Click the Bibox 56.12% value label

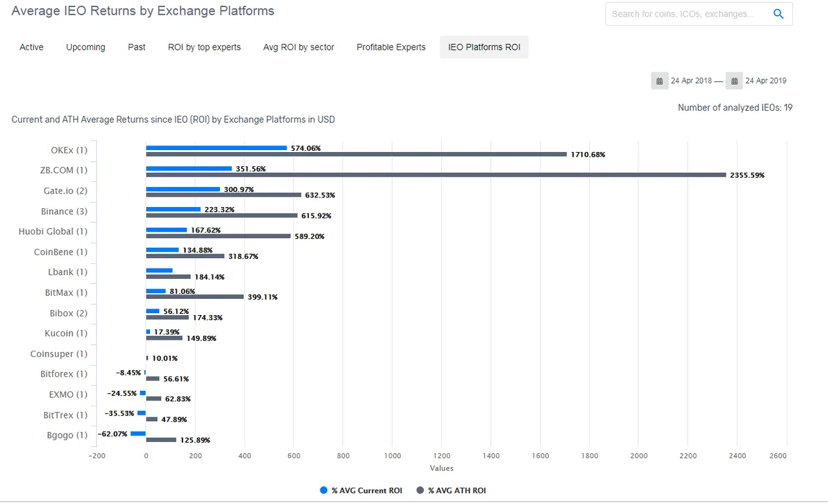[176, 311]
